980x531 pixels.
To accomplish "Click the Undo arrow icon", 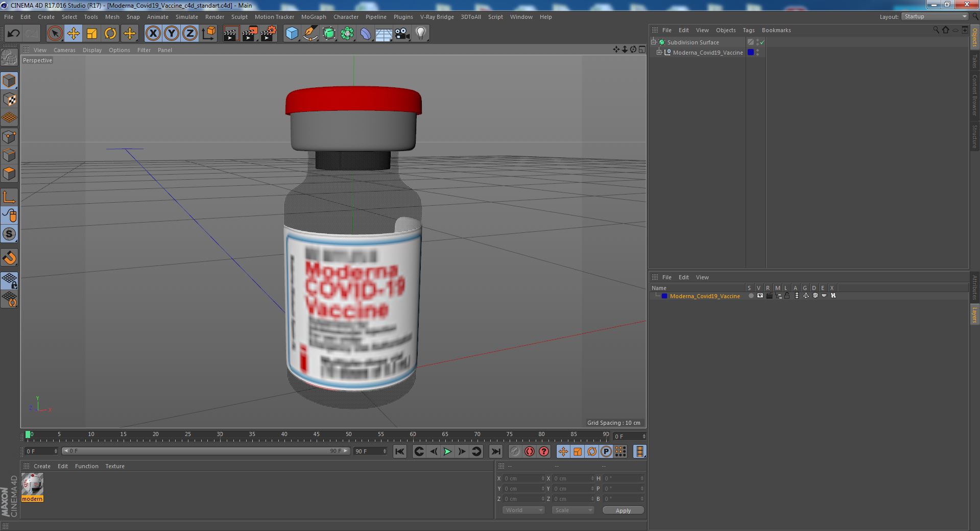I will pos(13,34).
